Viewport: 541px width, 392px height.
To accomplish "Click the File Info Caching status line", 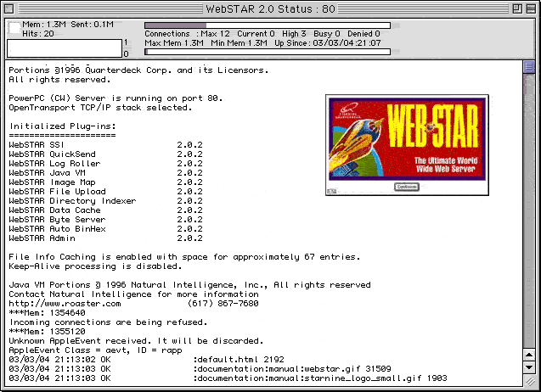I will click(184, 257).
